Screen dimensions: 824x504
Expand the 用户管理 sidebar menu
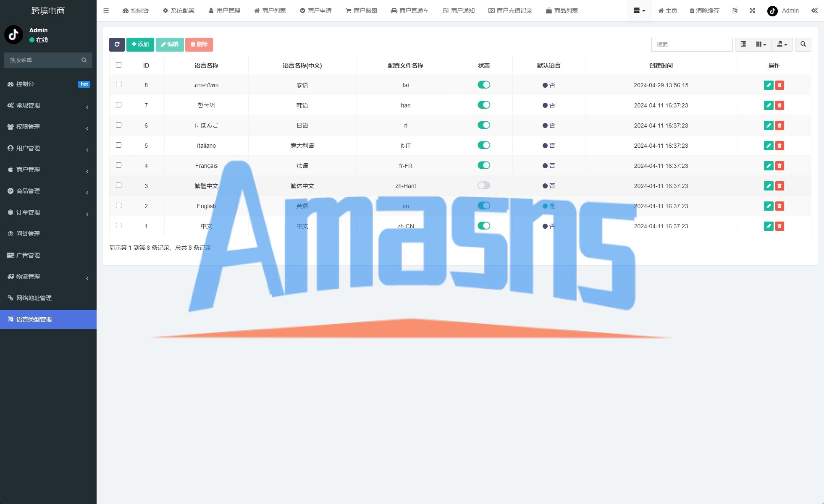tap(48, 148)
